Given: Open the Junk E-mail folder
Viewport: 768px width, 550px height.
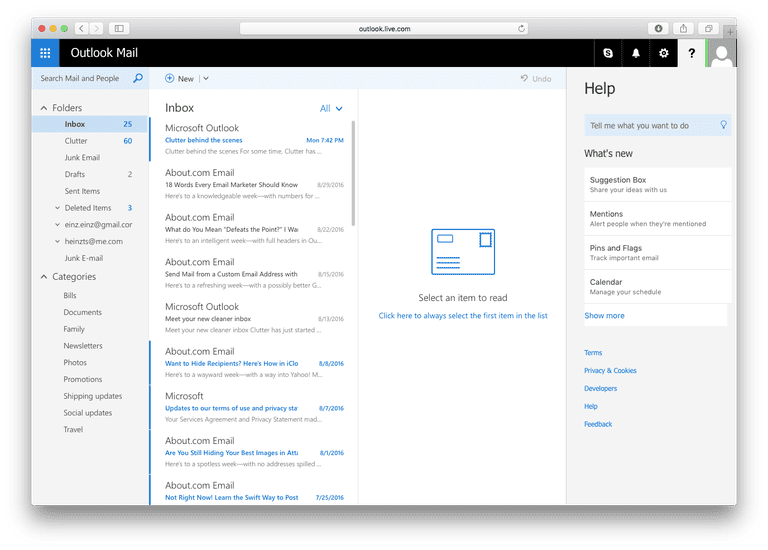Looking at the screenshot, I should tap(90, 258).
